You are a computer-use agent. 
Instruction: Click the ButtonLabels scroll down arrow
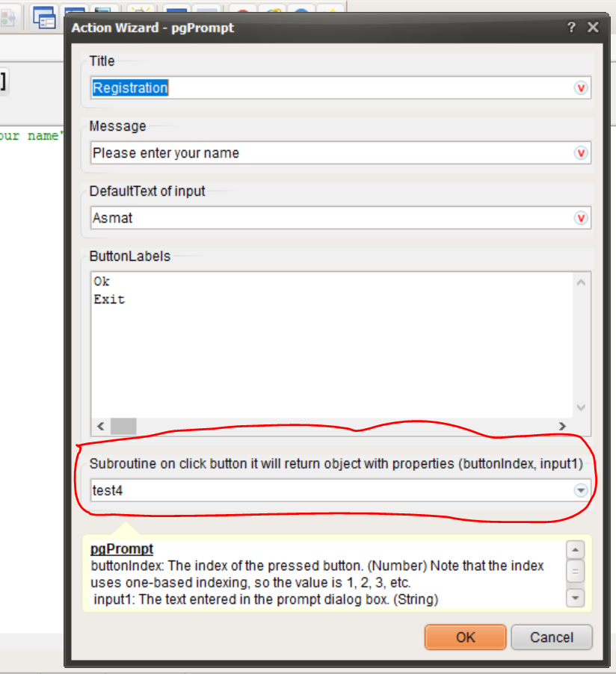(x=581, y=407)
